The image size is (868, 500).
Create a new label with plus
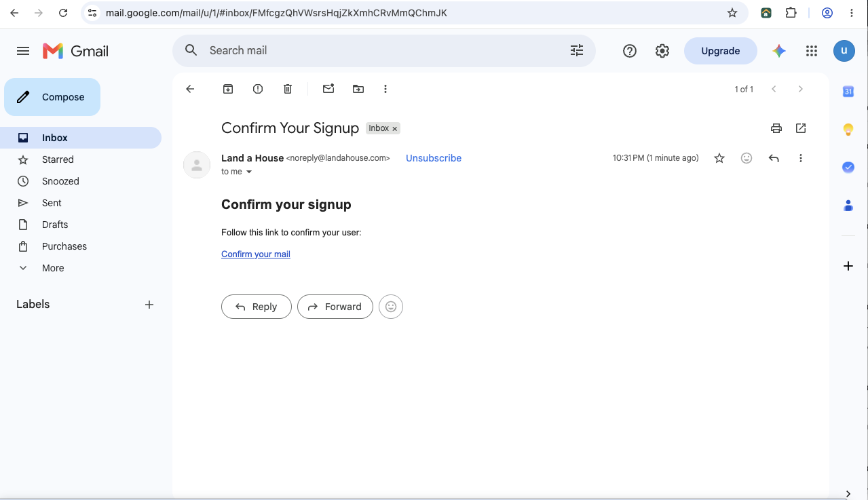point(149,305)
